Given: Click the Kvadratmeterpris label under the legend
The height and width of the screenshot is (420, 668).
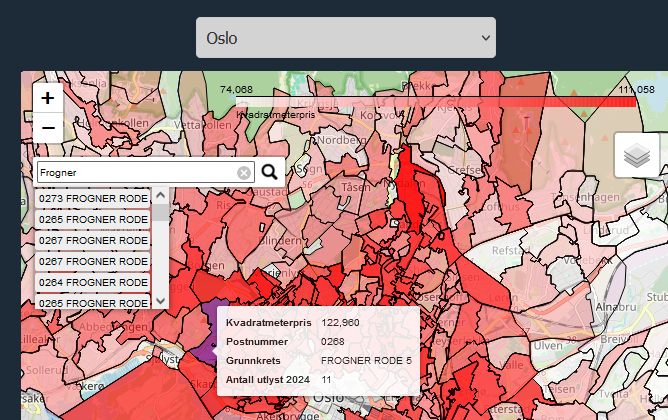Looking at the screenshot, I should [x=276, y=115].
